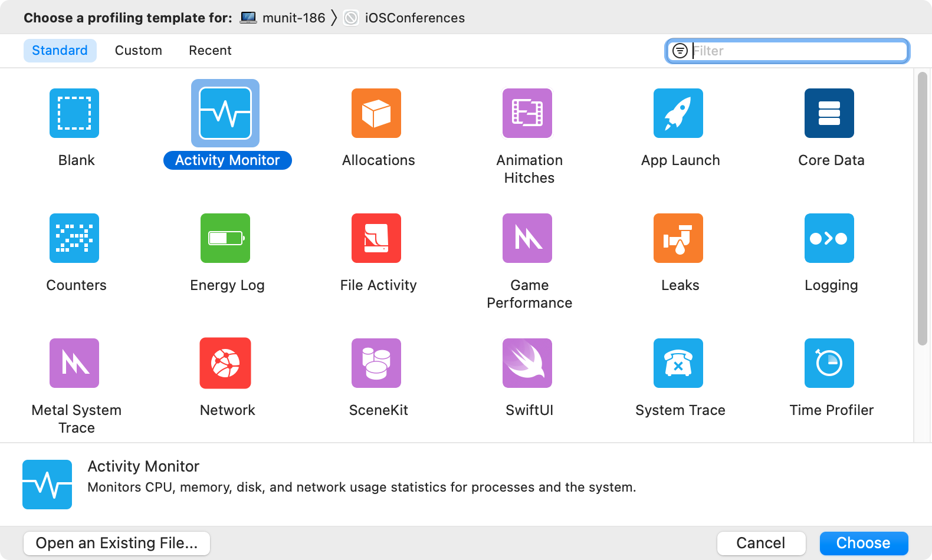The height and width of the screenshot is (560, 932).
Task: Click Open an Existing File button
Action: 117,543
